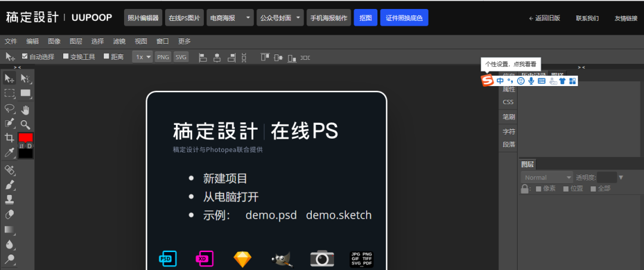Align vertical centers icon

(x=278, y=57)
